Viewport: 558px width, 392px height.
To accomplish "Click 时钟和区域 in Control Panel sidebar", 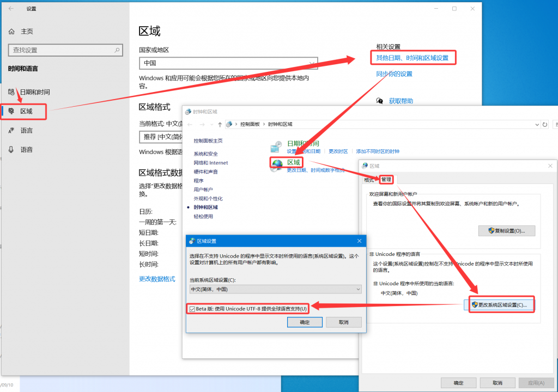I will (205, 207).
